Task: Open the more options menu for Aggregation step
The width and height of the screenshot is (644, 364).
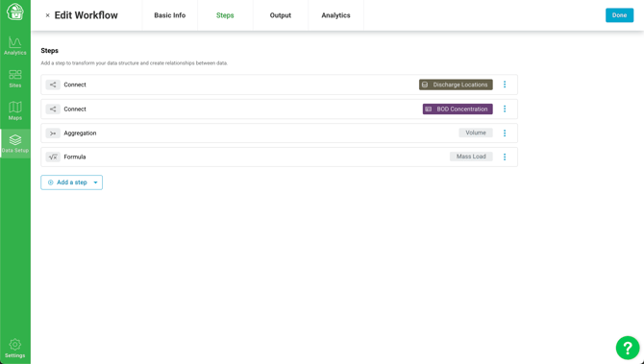Action: tap(505, 133)
